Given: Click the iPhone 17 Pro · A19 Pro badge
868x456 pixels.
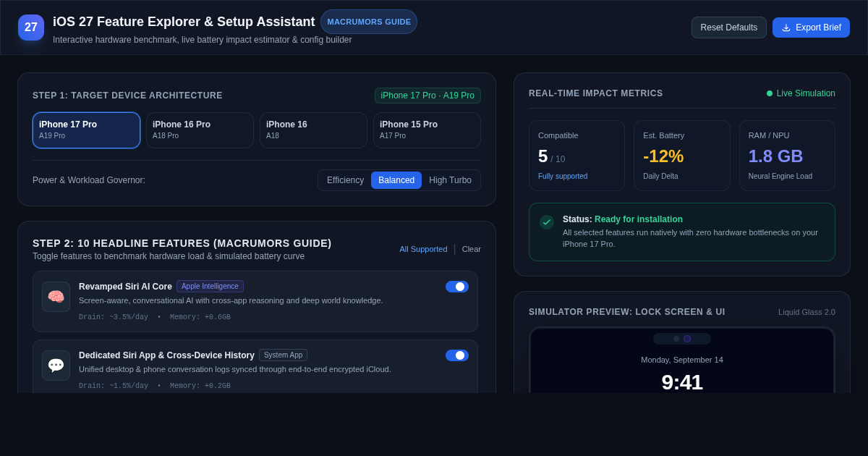Looking at the screenshot, I should [427, 96].
